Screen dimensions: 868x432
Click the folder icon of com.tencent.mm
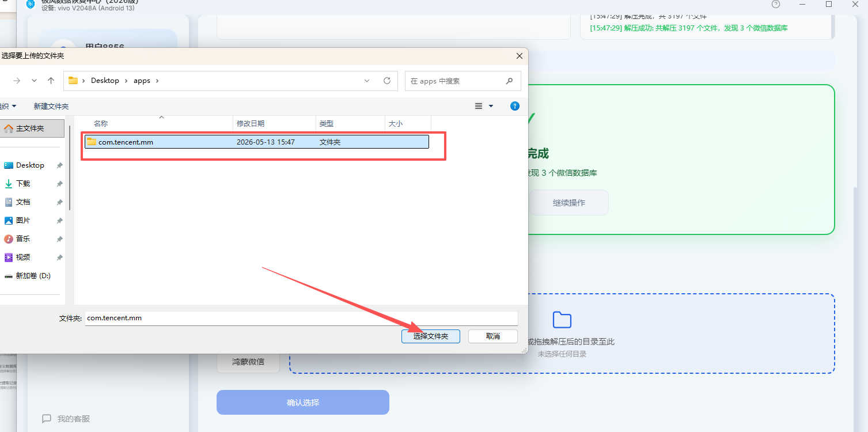click(92, 142)
